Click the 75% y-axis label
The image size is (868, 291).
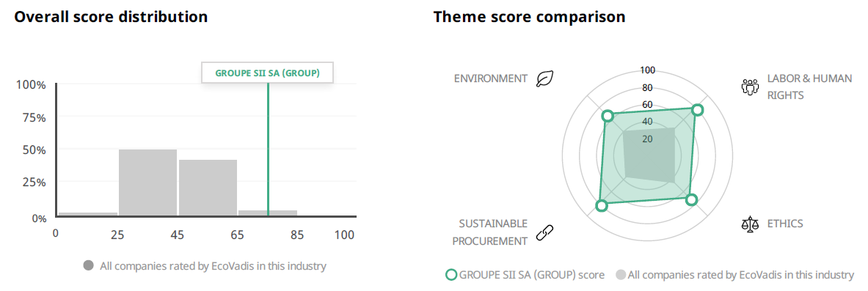pyautogui.click(x=34, y=117)
